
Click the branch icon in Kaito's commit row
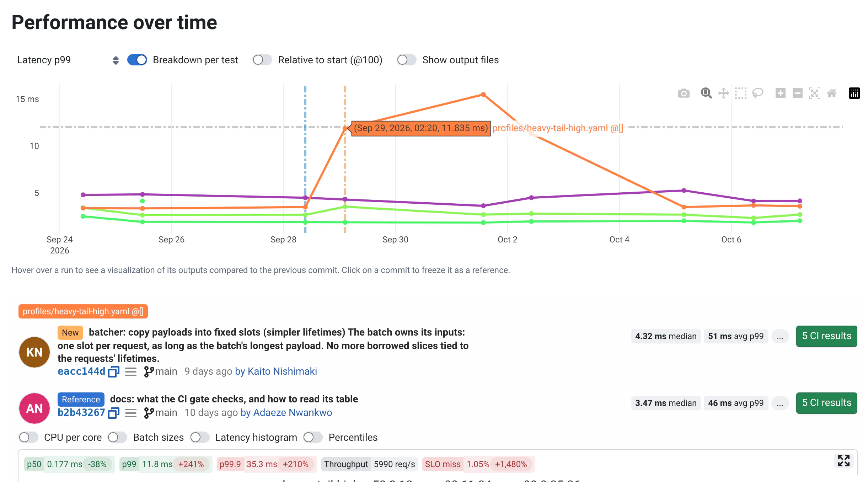pyautogui.click(x=149, y=372)
